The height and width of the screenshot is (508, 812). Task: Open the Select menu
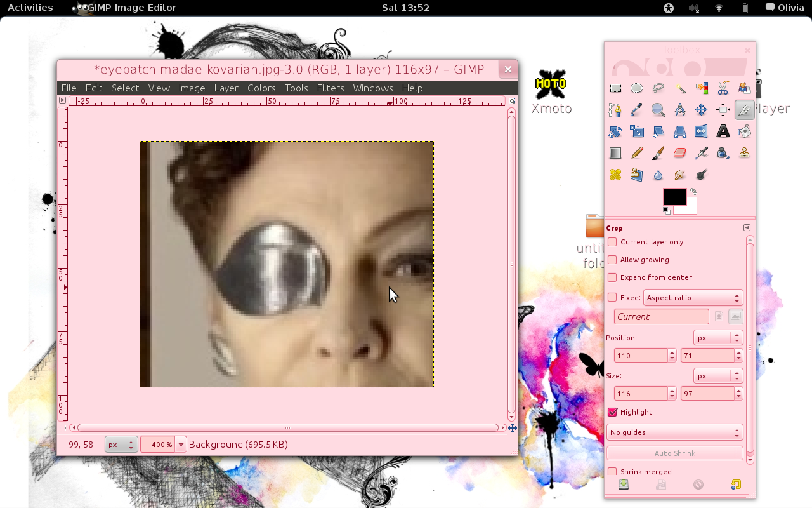pyautogui.click(x=125, y=88)
